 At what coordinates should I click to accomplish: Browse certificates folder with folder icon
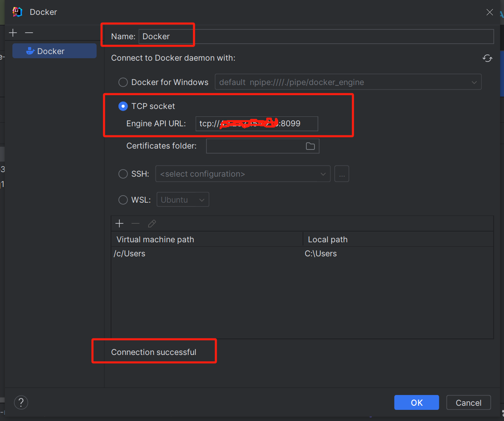(x=310, y=146)
